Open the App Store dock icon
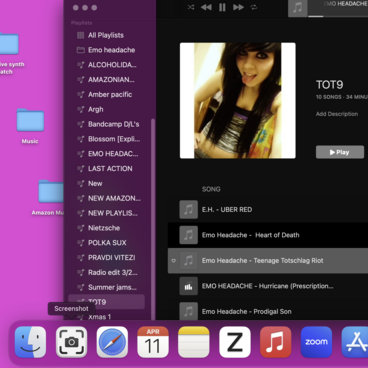Screen dimensions: 368x368 (355, 342)
